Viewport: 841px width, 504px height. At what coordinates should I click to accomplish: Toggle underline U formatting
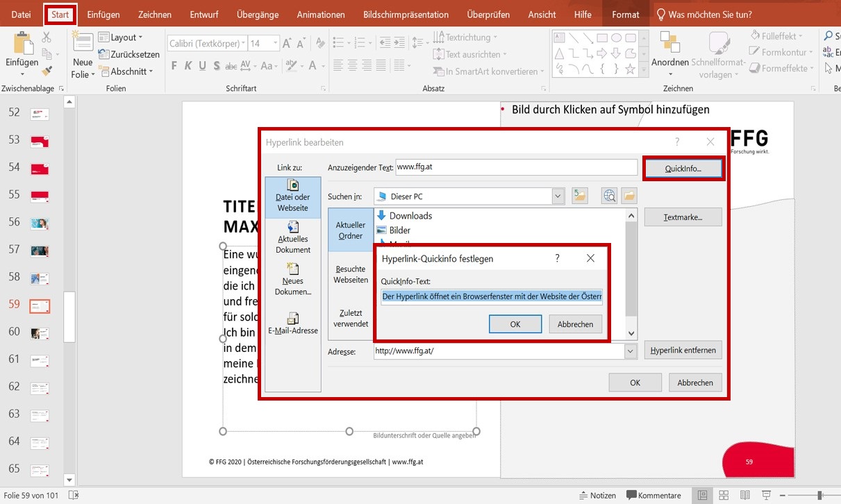click(202, 66)
